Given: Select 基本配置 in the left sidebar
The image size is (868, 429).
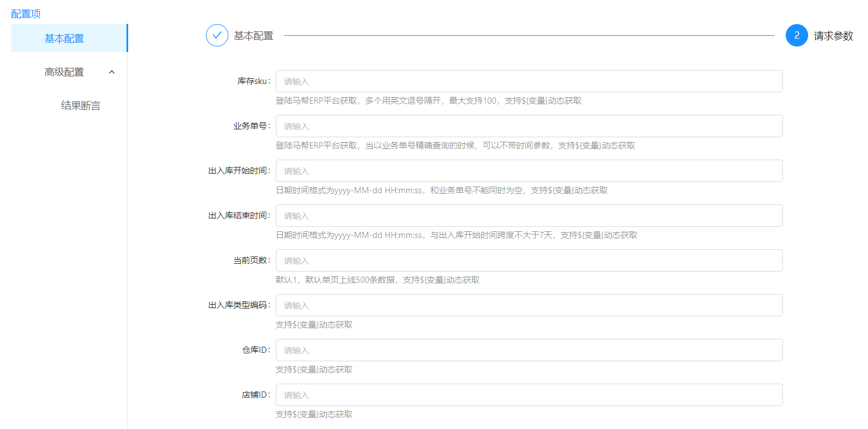Looking at the screenshot, I should tap(64, 39).
